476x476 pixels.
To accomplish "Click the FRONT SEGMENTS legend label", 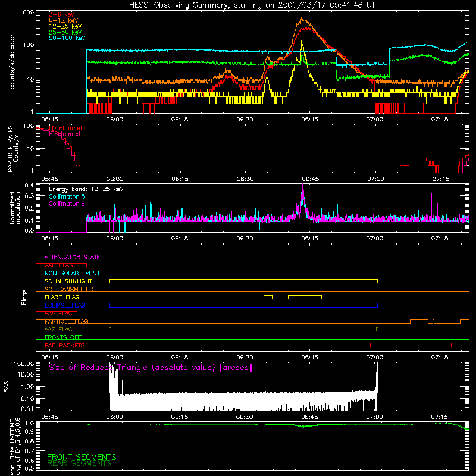I will point(82,457).
